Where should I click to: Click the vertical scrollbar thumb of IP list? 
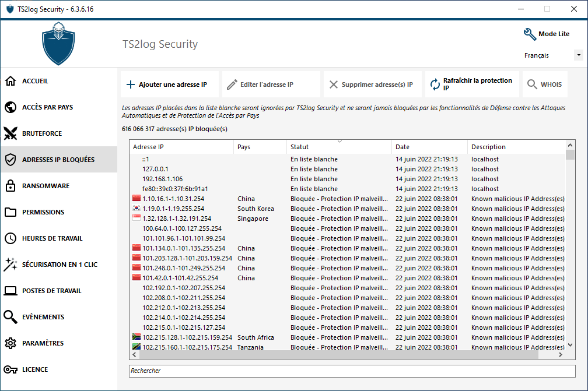(x=570, y=154)
